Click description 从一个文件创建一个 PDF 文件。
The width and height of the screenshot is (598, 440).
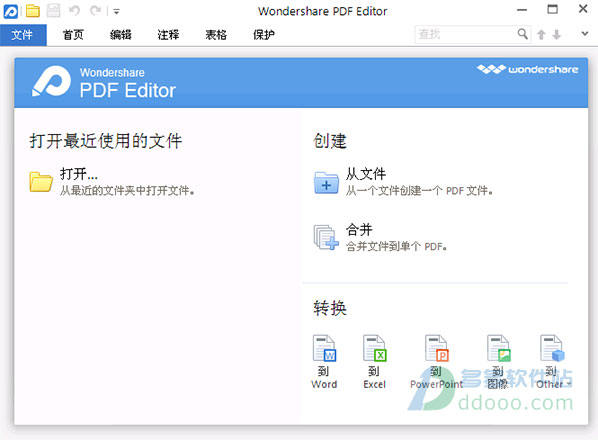(x=419, y=190)
